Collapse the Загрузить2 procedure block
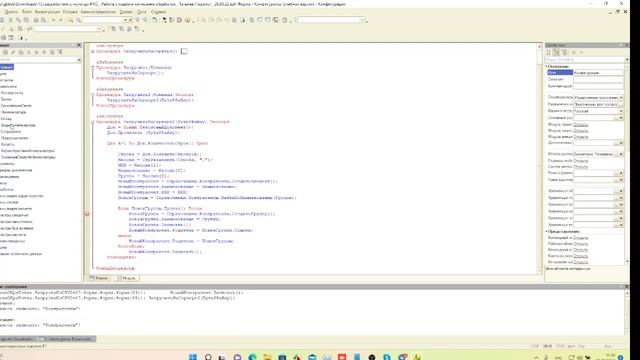640x360 pixels. pos(93,95)
